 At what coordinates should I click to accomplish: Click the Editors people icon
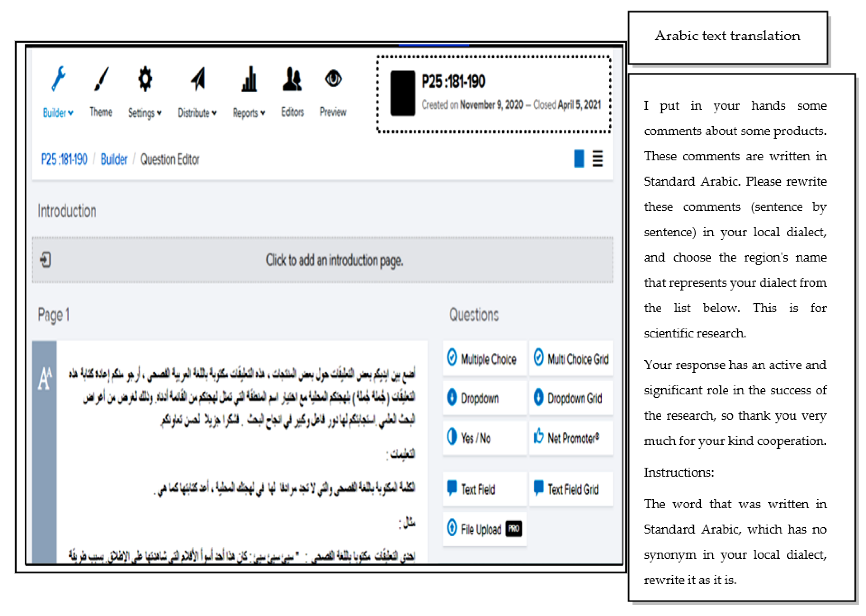click(292, 79)
